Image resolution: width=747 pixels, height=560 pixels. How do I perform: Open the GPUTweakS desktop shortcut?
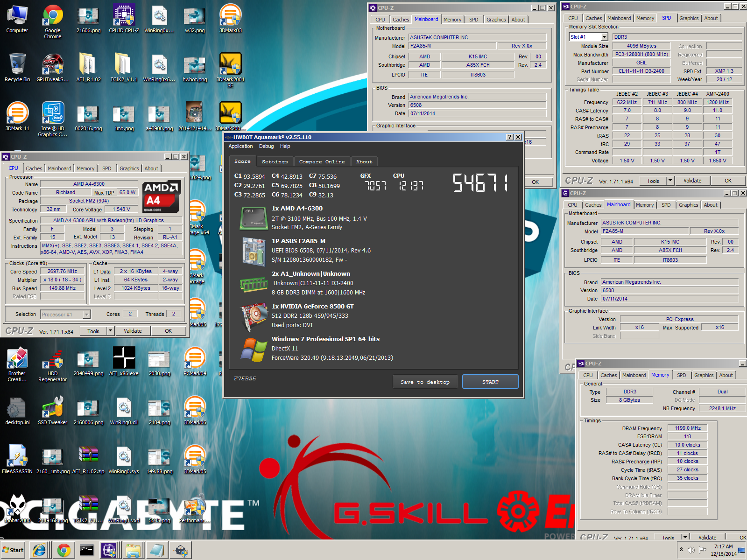pos(53,68)
